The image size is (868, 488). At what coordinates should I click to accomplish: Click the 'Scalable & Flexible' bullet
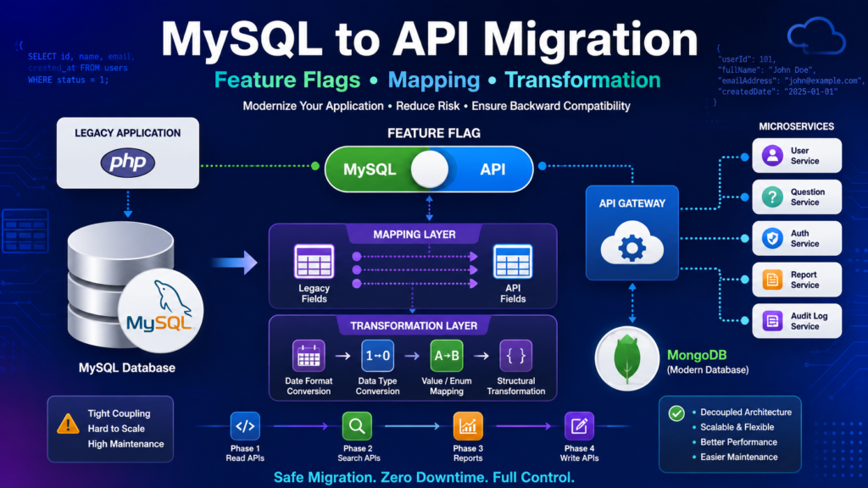point(737,427)
